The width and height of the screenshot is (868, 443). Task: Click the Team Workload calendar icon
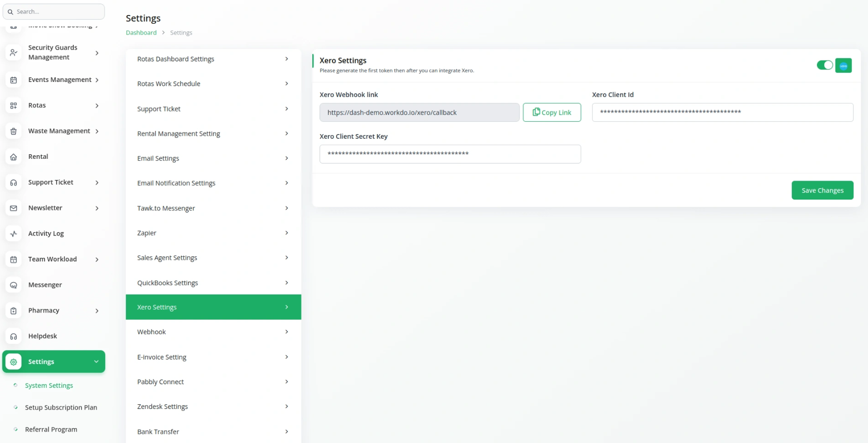[x=13, y=259]
